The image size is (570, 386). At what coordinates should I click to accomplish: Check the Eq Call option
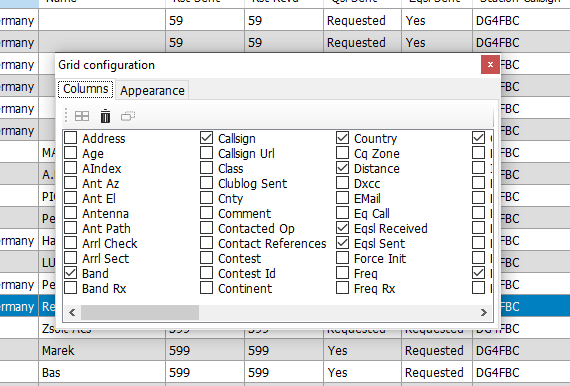[342, 213]
